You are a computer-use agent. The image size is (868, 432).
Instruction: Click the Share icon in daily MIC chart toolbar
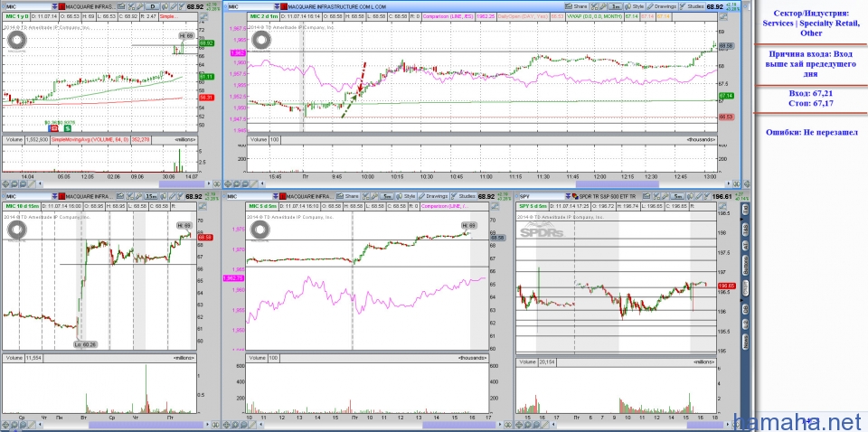tap(121, 6)
